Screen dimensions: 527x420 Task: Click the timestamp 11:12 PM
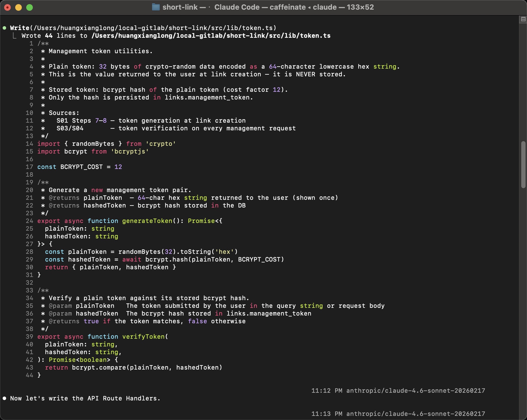tap(327, 391)
